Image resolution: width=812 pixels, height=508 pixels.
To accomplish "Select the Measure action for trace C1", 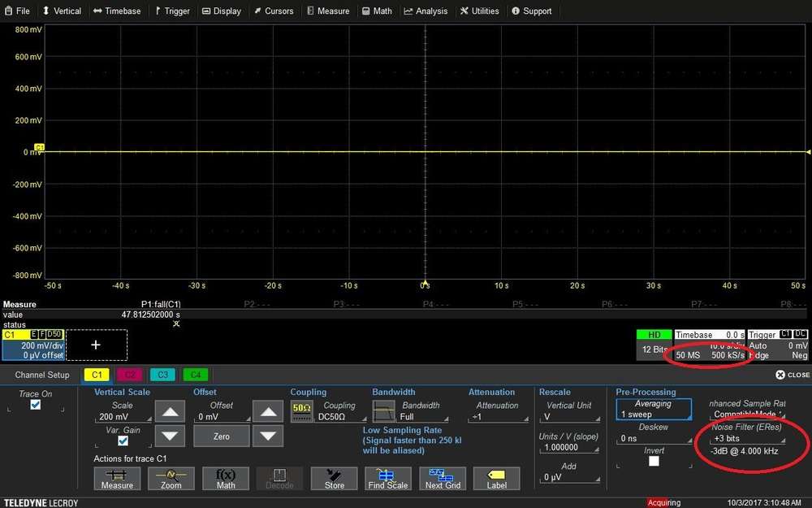I will pos(117,479).
